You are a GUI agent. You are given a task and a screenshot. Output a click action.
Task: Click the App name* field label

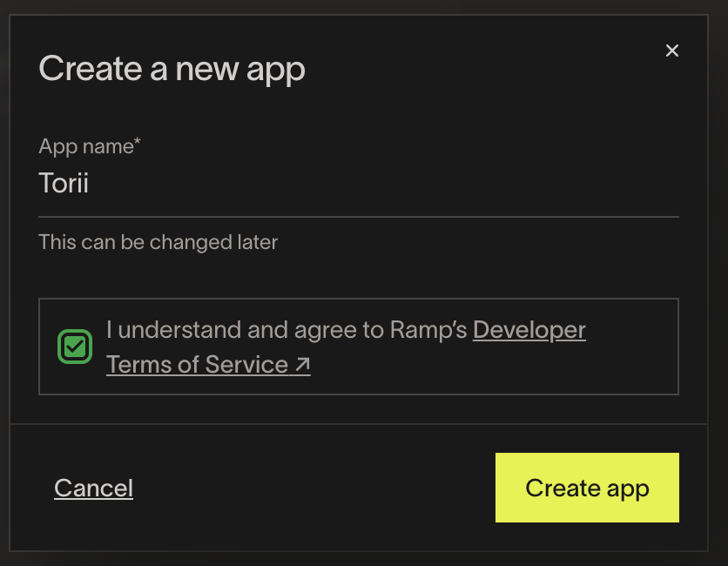[90, 146]
